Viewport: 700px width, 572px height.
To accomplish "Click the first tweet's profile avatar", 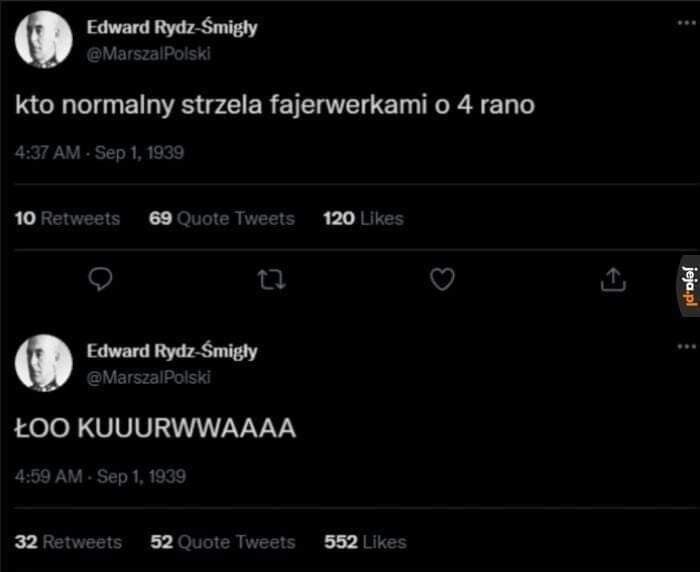I will coord(43,40).
